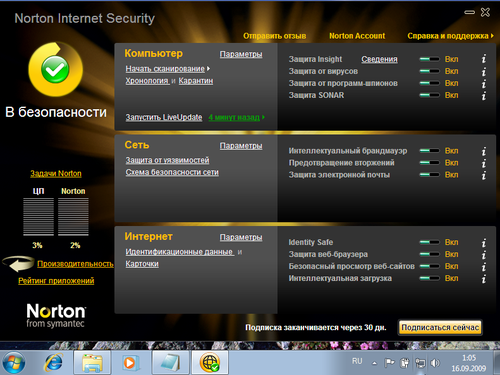
Task: Toggle Интеллектуальная загрузка switch
Action: pos(429,278)
